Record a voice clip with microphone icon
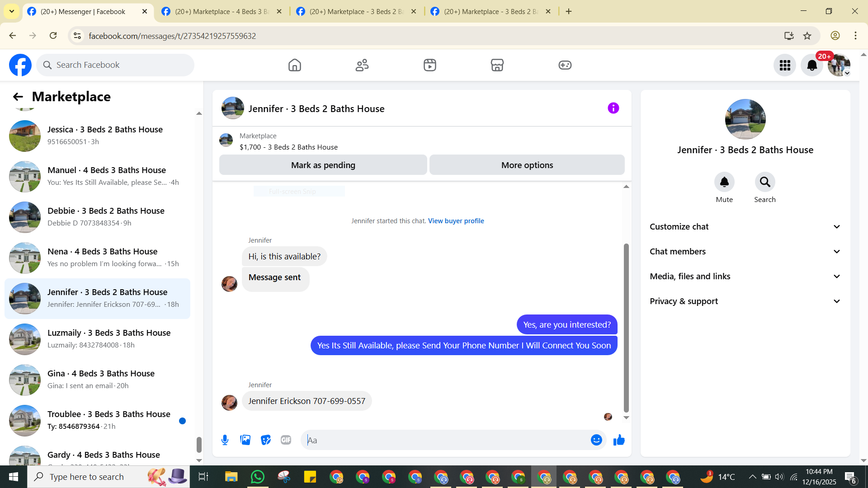The height and width of the screenshot is (488, 868). click(225, 440)
